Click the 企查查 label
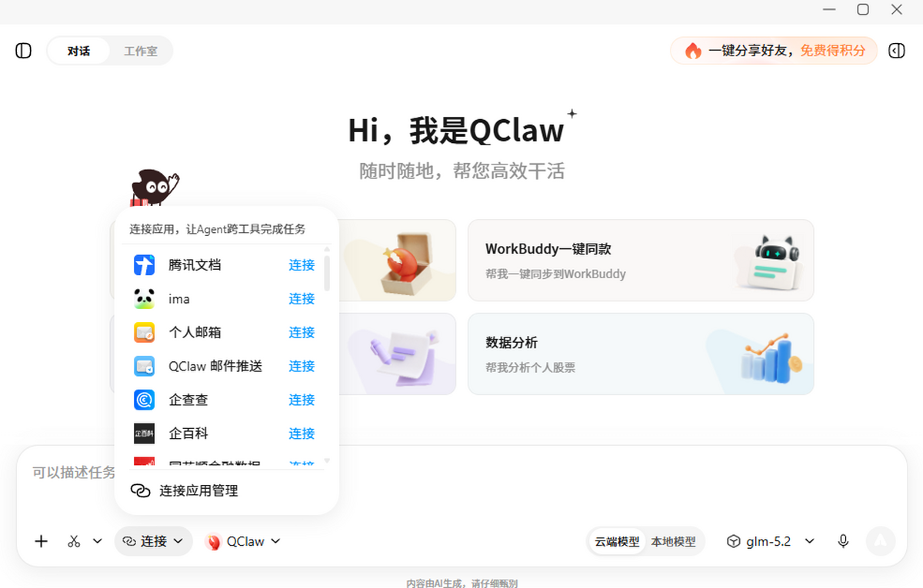 [x=188, y=400]
